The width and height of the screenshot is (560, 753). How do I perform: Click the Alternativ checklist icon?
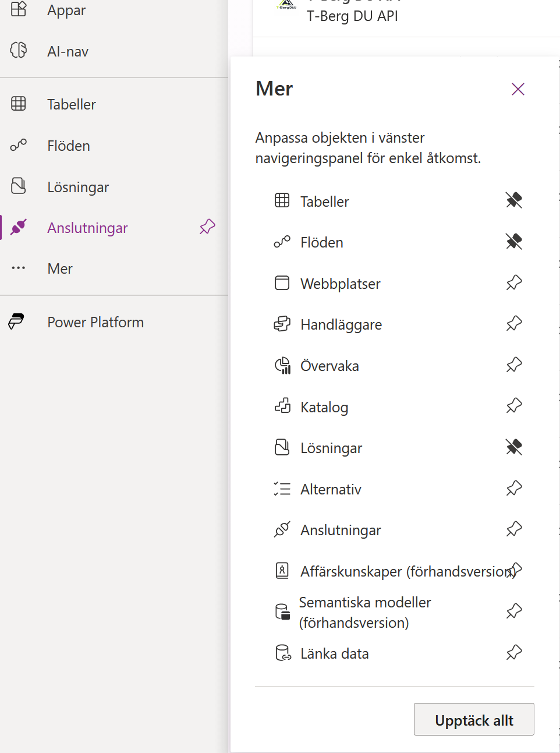[x=282, y=488]
